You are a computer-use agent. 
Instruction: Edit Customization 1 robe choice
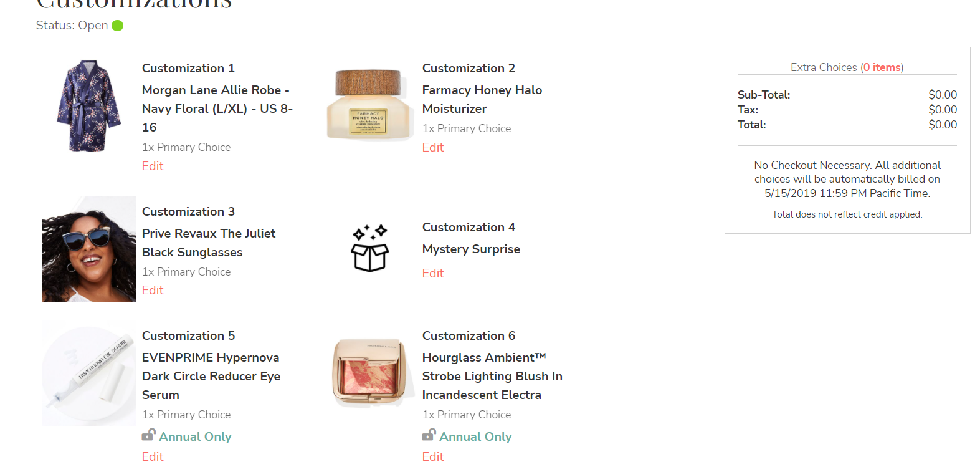click(153, 166)
